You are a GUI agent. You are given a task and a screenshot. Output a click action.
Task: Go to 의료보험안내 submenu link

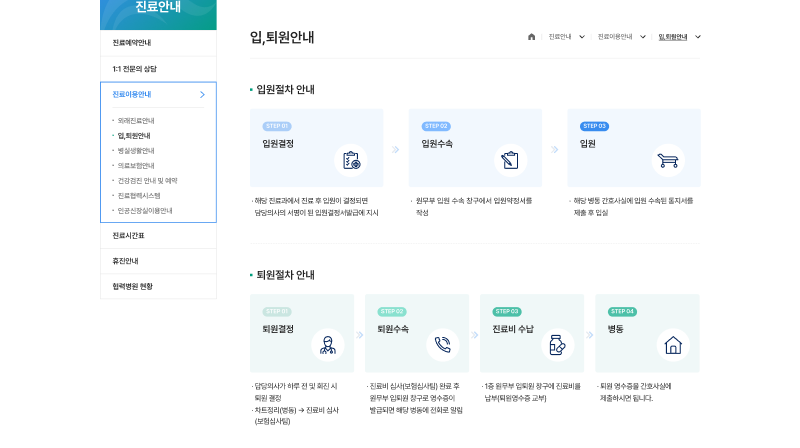coord(136,166)
